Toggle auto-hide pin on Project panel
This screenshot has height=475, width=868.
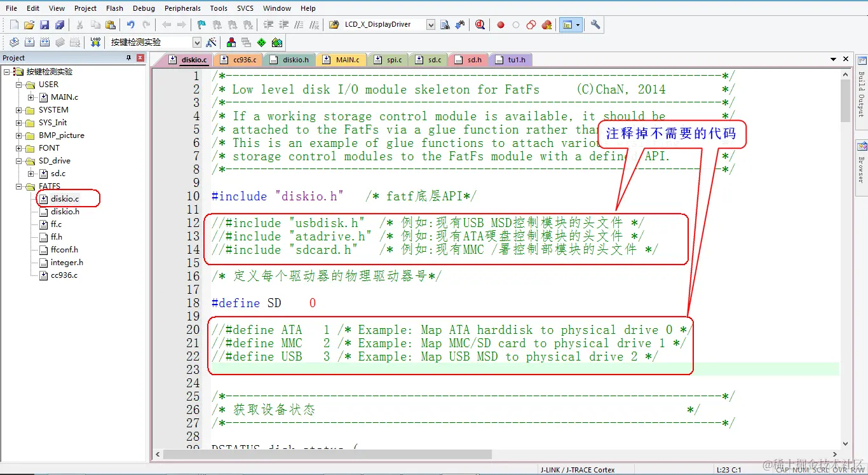[129, 58]
